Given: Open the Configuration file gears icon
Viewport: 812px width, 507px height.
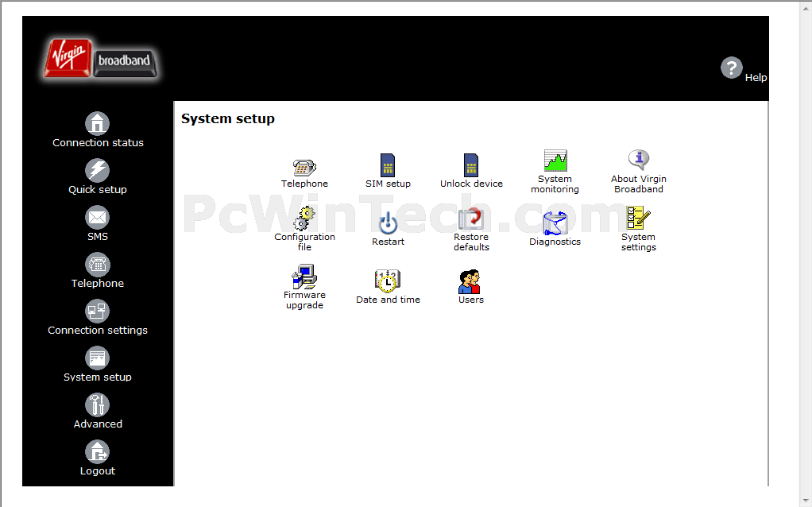Looking at the screenshot, I should coord(304,218).
